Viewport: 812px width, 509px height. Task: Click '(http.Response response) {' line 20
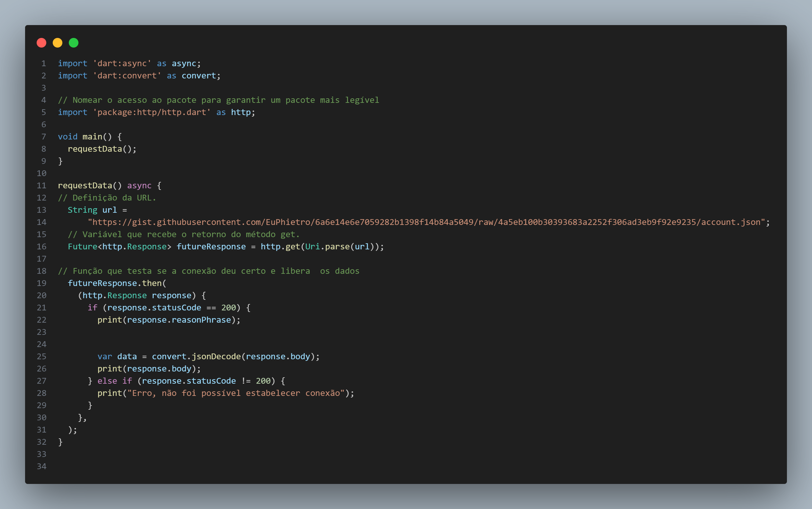coord(142,295)
